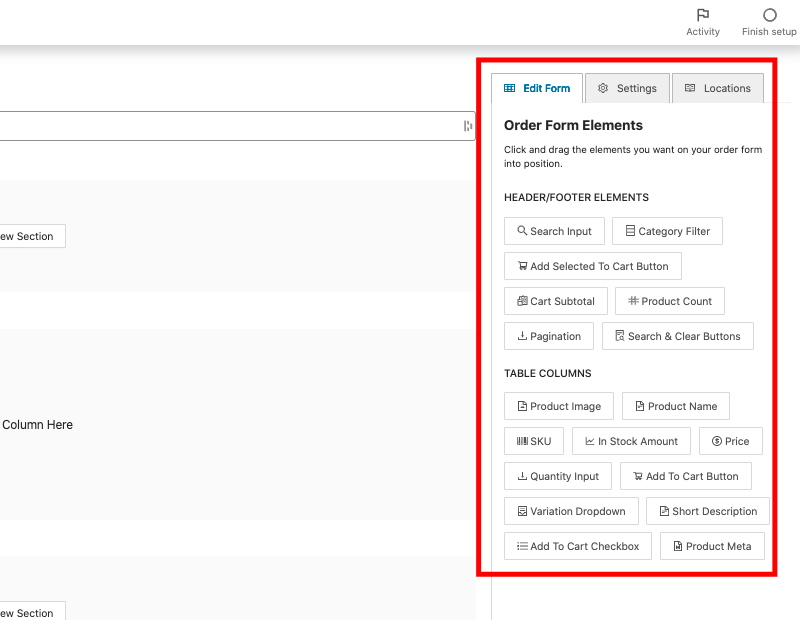Click the Search & Clear Buttons element

pos(677,336)
